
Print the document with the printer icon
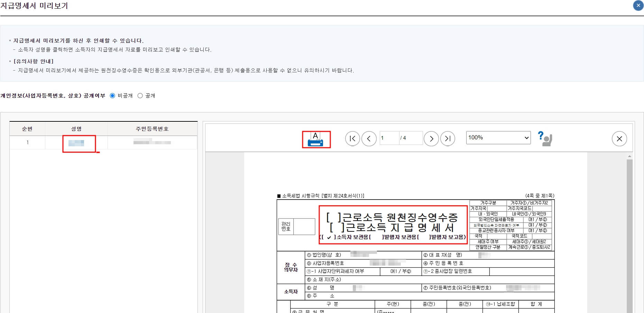(315, 139)
